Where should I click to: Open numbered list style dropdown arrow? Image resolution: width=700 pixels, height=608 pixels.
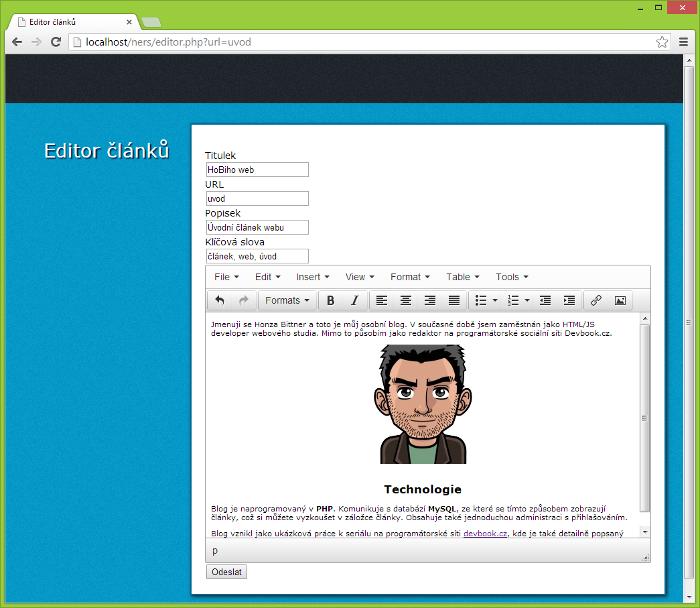pyautogui.click(x=528, y=300)
